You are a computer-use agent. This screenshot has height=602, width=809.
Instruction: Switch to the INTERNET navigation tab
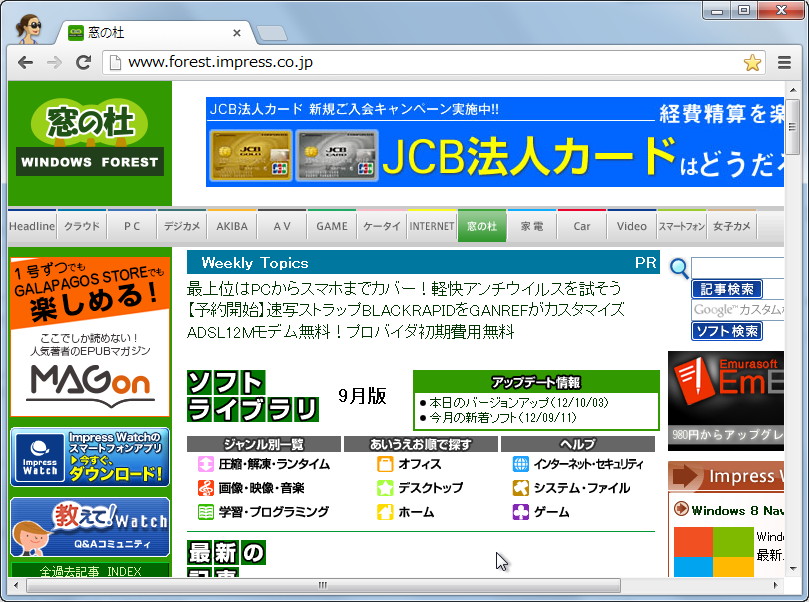431,226
